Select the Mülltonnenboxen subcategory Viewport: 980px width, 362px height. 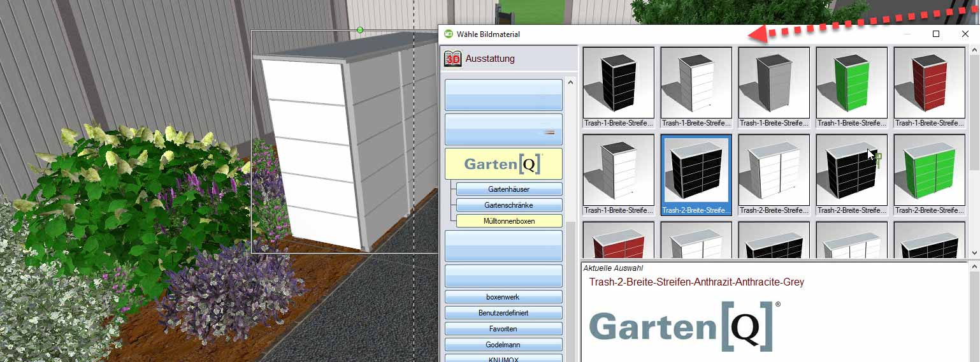click(509, 221)
